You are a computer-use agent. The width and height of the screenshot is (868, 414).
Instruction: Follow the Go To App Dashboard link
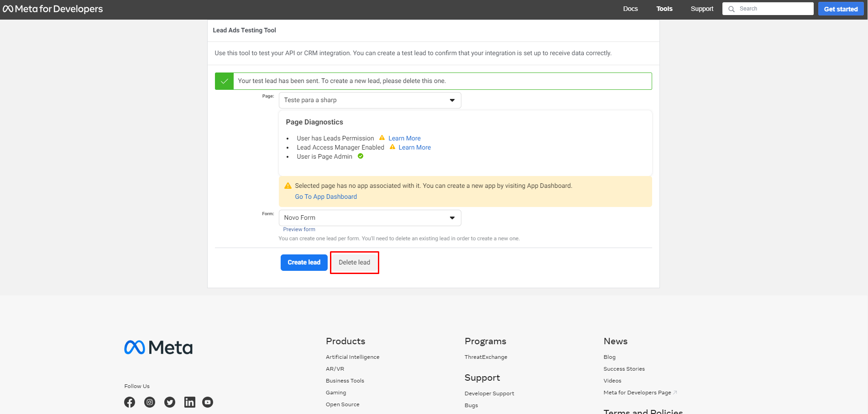click(326, 197)
